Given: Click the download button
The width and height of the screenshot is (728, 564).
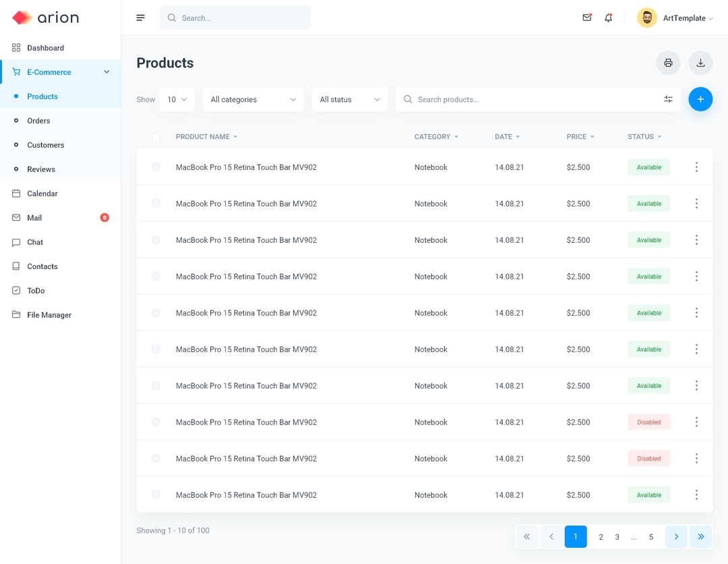Looking at the screenshot, I should 700,63.
